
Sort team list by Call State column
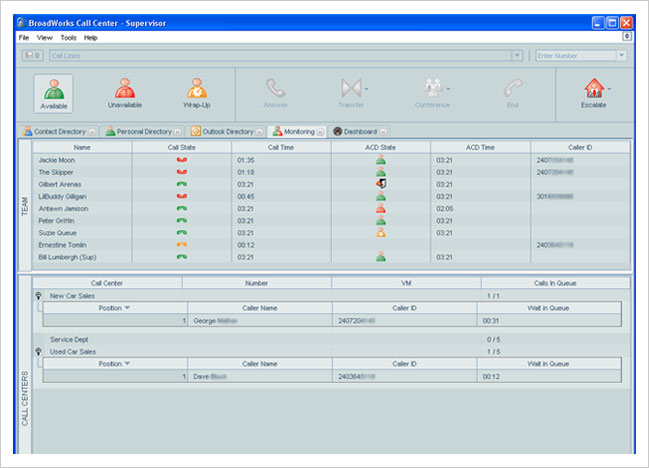(182, 147)
